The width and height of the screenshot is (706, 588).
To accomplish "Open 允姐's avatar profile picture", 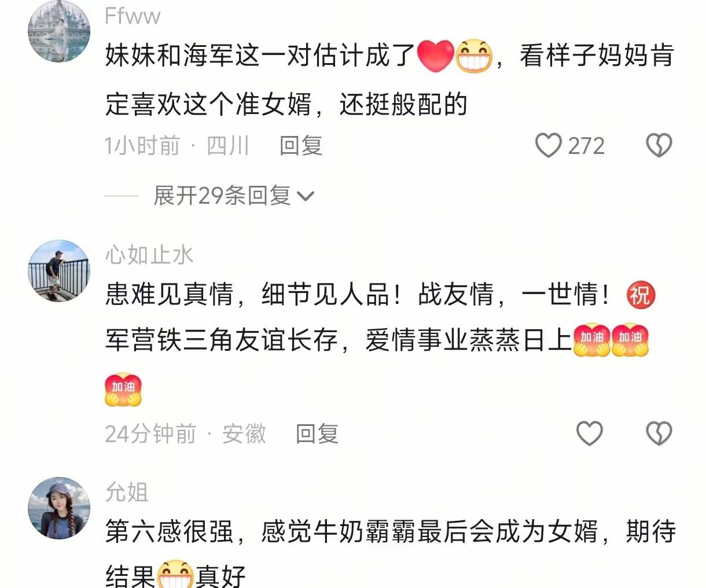I will [59, 508].
